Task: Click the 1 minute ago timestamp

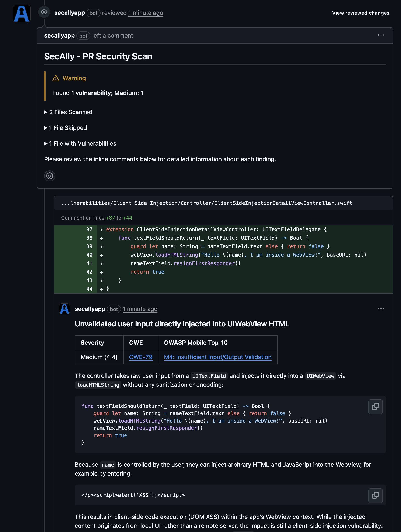Action: [x=146, y=13]
